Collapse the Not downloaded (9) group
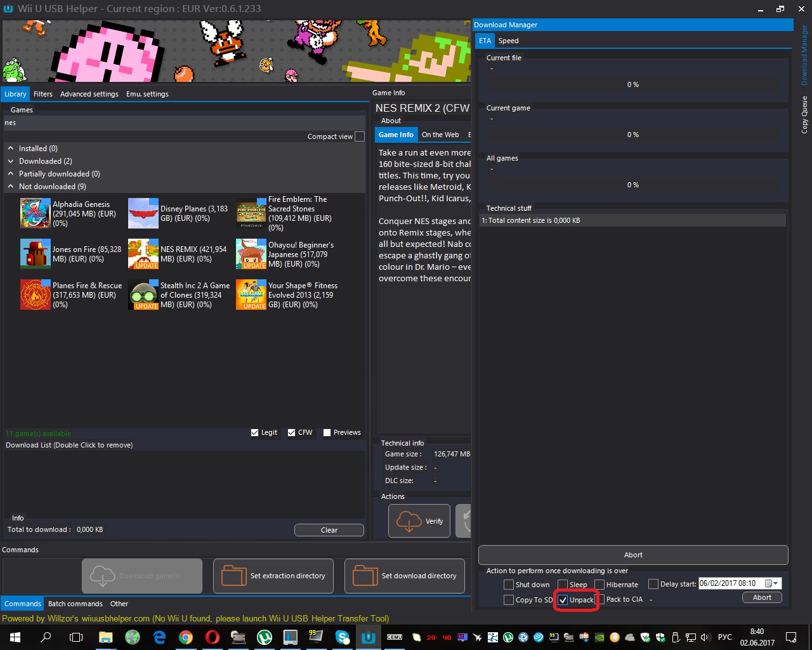Image resolution: width=812 pixels, height=650 pixels. pyautogui.click(x=11, y=187)
